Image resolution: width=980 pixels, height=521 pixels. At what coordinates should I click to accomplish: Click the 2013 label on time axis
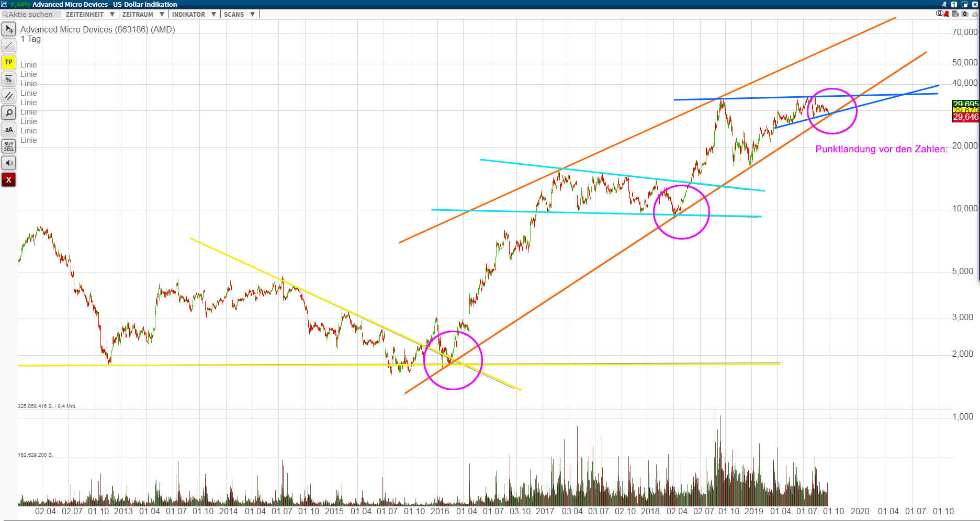pos(123,511)
